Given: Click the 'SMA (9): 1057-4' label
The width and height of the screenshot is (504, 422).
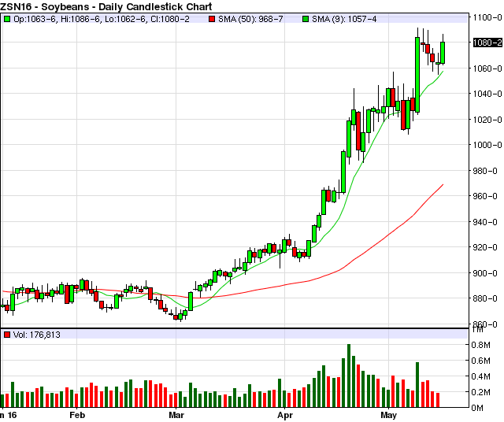Looking at the screenshot, I should 344,19.
